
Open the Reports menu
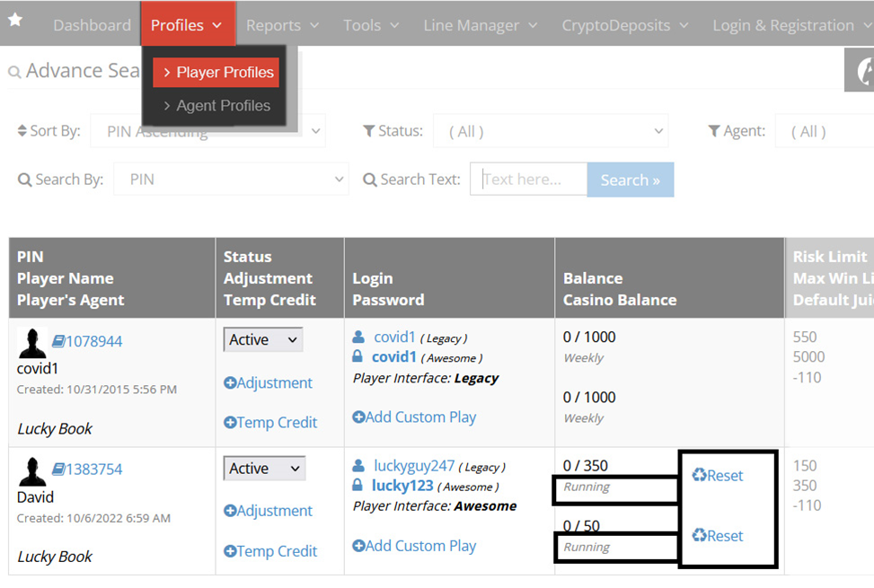pos(282,25)
